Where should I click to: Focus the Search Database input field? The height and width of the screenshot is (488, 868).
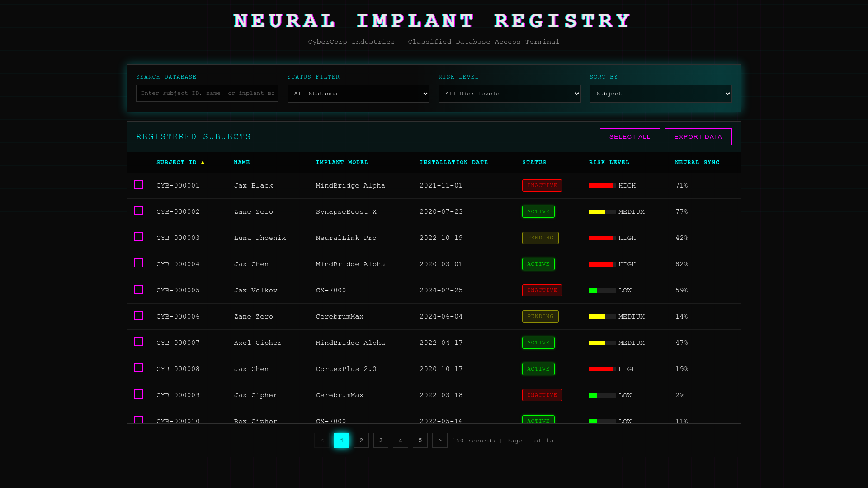pyautogui.click(x=207, y=94)
